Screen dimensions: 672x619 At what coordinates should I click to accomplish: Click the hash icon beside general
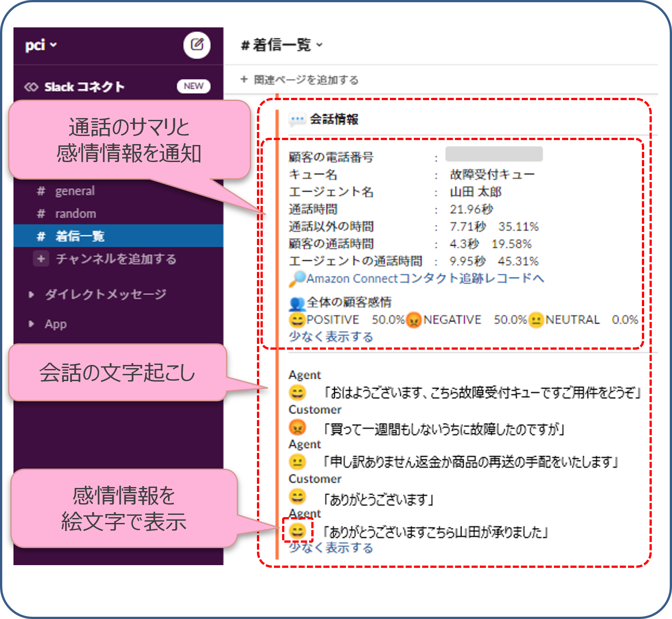click(41, 191)
